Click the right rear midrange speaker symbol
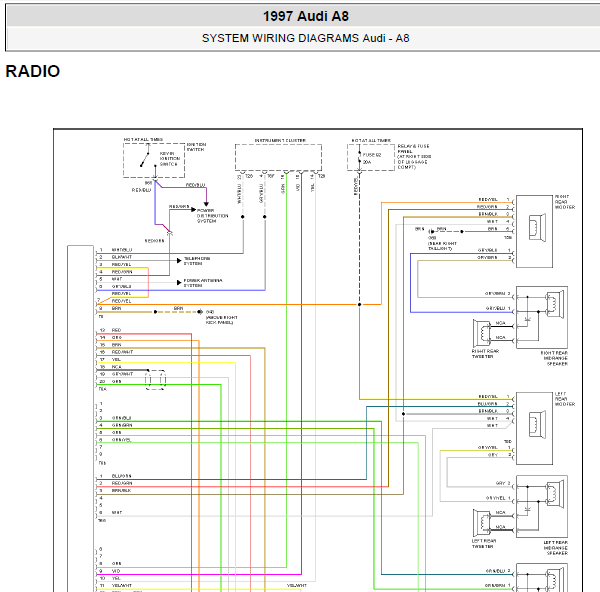This screenshot has width=600, height=592. [x=555, y=304]
